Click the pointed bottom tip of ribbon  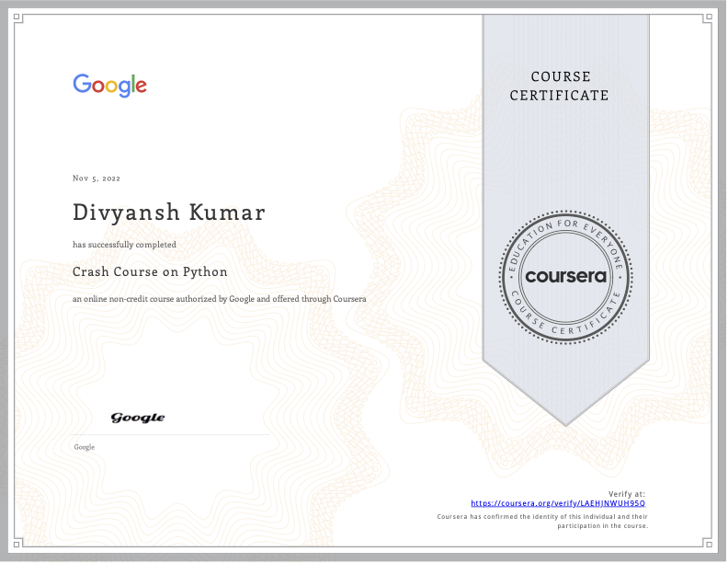tap(566, 423)
